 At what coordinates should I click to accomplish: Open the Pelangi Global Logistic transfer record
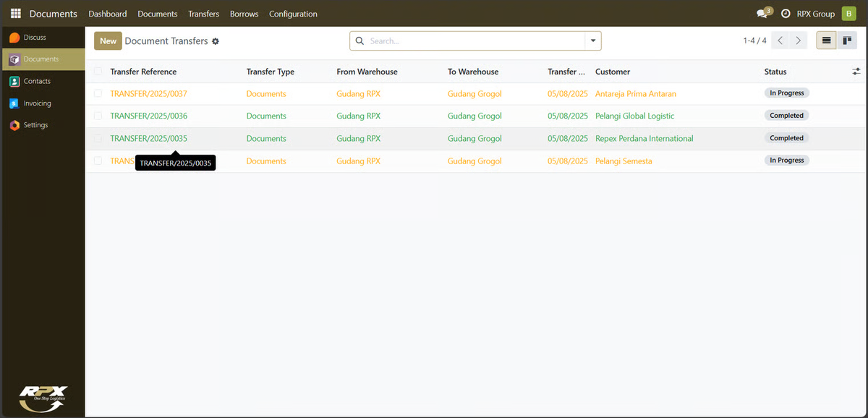coord(634,116)
